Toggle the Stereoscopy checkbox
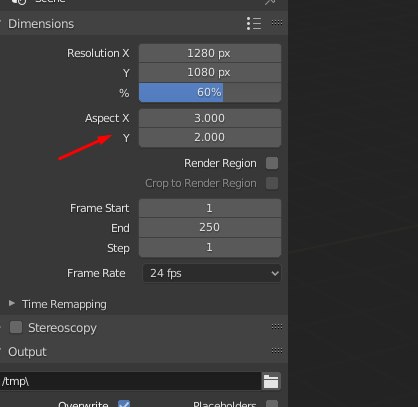Image resolution: width=418 pixels, height=407 pixels. click(16, 327)
